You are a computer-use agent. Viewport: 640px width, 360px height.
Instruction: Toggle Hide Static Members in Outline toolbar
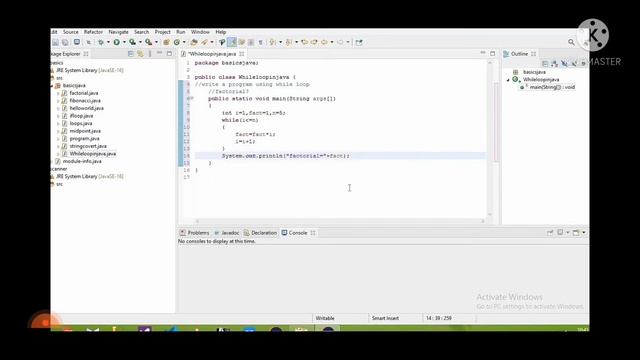click(574, 63)
